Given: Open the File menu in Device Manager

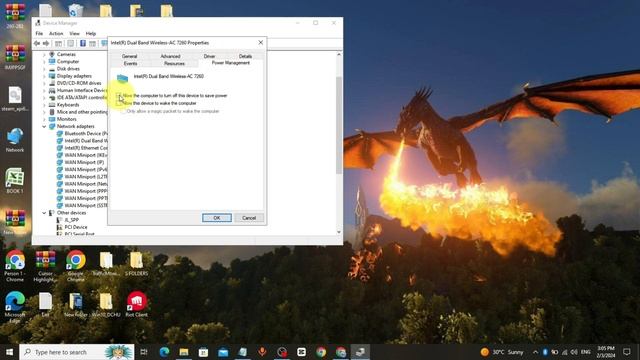Looking at the screenshot, I should (39, 33).
